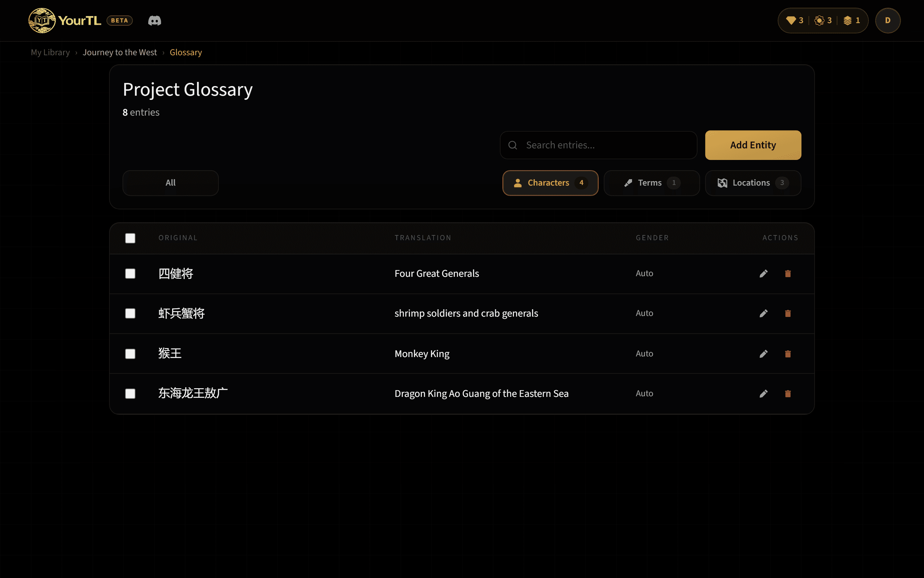Edit the Monkey King entry
Viewport: 924px width, 578px height.
point(764,354)
